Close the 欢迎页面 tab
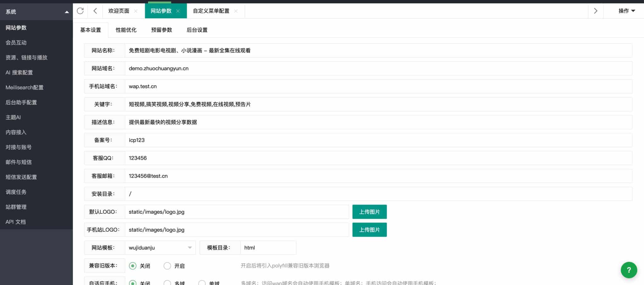 coord(136,11)
